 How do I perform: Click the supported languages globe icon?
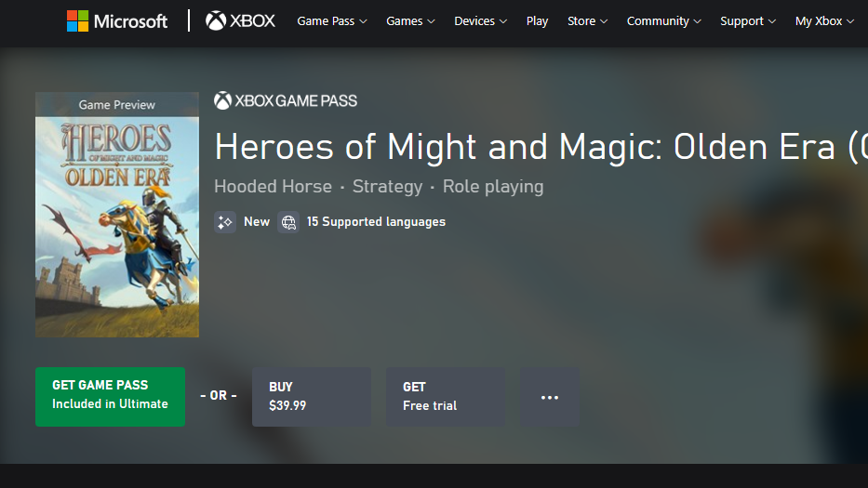coord(288,222)
